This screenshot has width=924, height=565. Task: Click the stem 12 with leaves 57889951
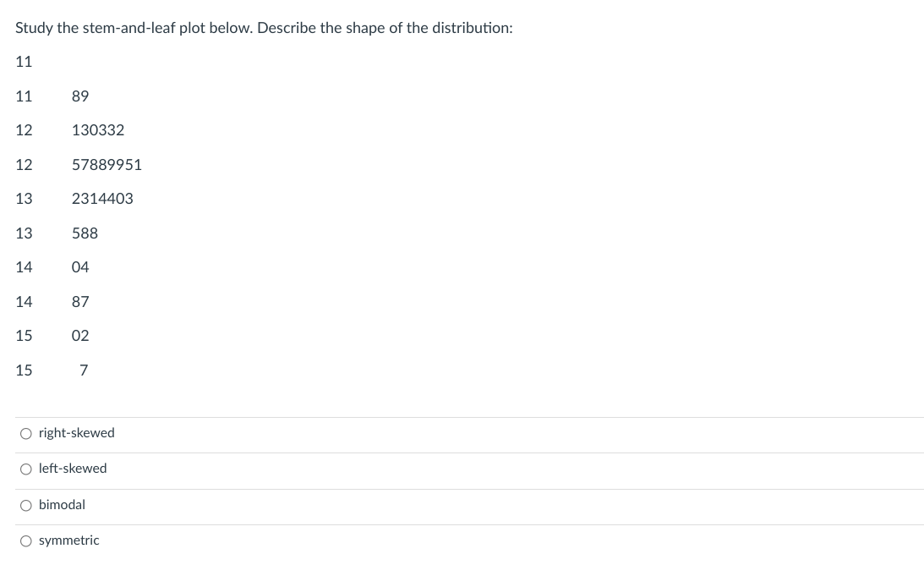[x=24, y=165]
